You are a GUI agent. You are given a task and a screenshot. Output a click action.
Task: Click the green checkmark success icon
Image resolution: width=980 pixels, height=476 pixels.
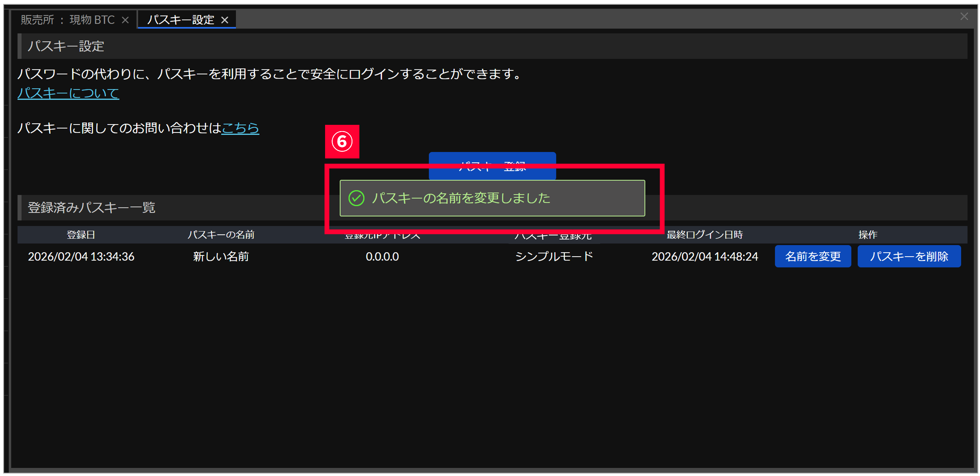pyautogui.click(x=356, y=198)
